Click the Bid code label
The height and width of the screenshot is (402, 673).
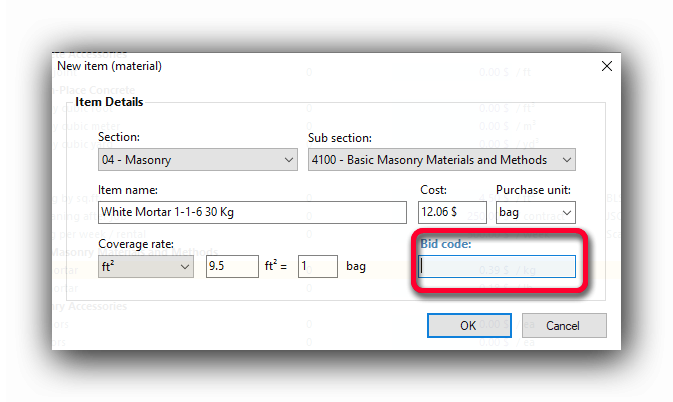click(446, 244)
